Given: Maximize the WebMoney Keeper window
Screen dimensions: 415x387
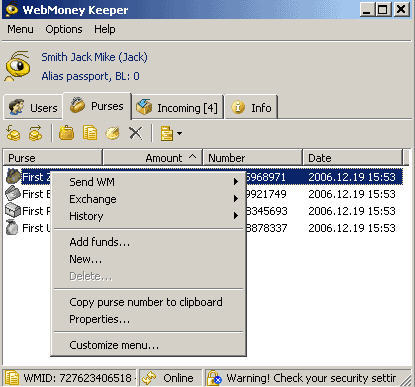Looking at the screenshot, I should (x=383, y=10).
